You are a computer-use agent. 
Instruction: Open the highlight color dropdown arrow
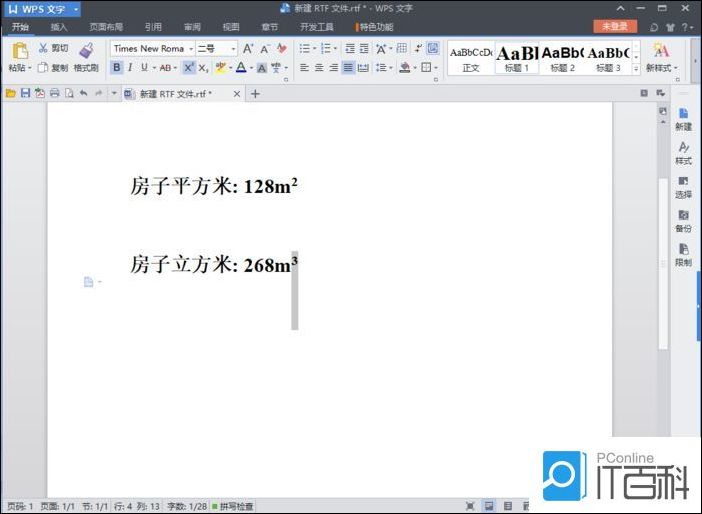(x=231, y=68)
